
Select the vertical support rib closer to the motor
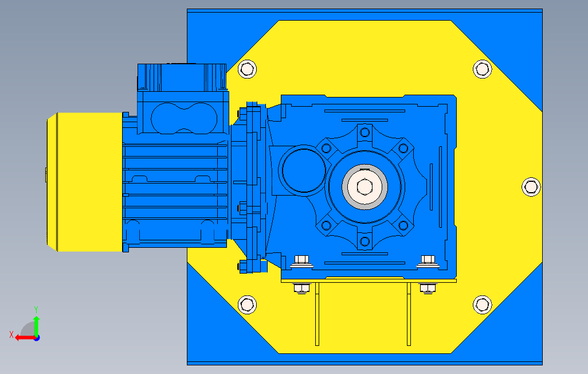tap(317, 314)
